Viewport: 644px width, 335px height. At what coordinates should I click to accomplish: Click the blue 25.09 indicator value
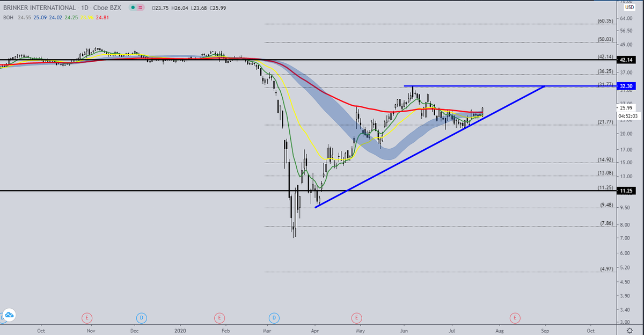[39, 17]
